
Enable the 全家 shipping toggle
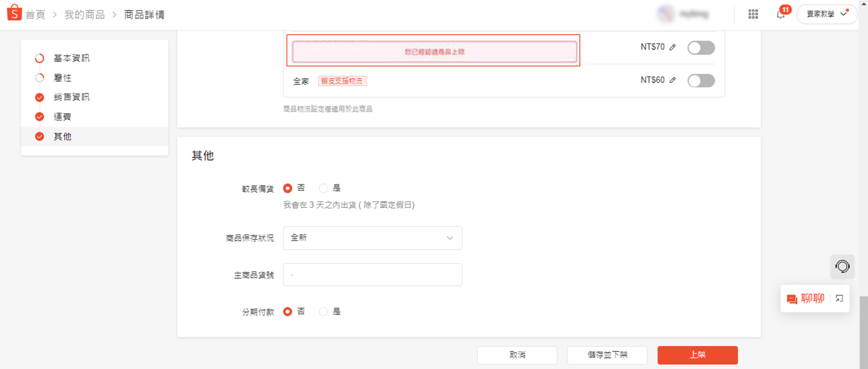[700, 81]
